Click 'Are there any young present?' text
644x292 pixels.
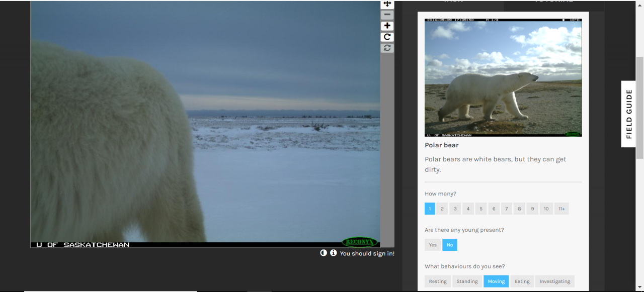pos(464,230)
